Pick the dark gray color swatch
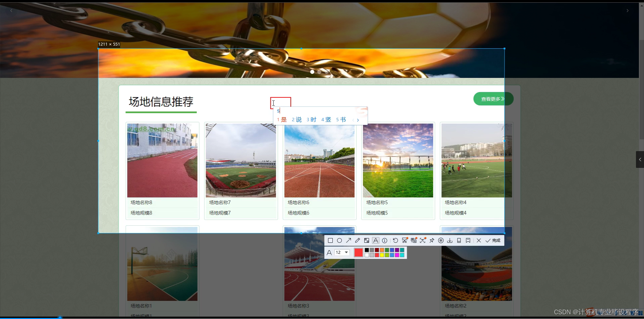 pyautogui.click(x=372, y=250)
